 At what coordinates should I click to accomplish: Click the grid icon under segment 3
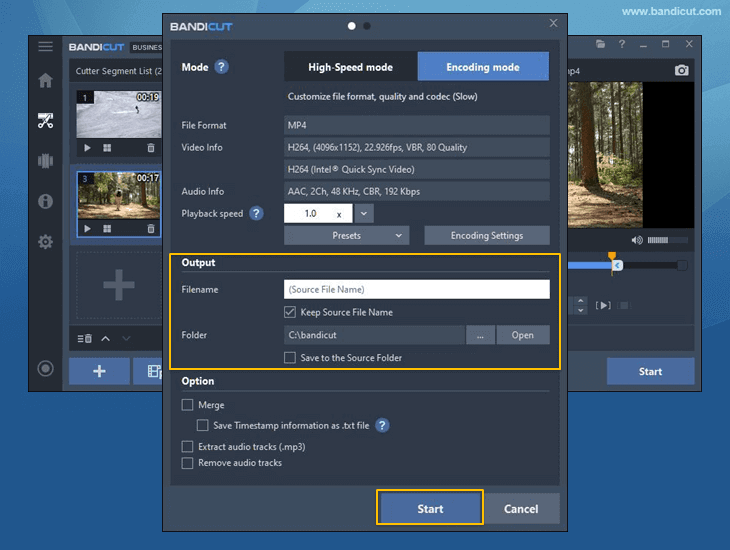pyautogui.click(x=107, y=229)
